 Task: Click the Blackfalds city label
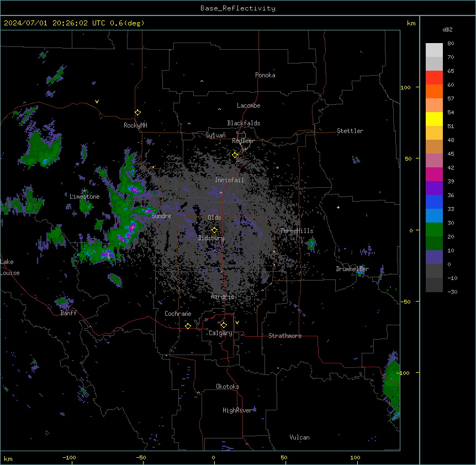244,123
